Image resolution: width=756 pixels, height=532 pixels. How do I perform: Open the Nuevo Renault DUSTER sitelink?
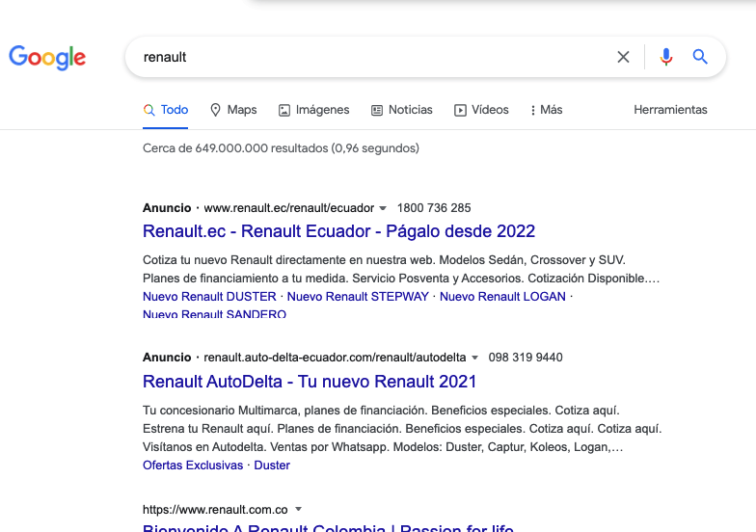(209, 297)
